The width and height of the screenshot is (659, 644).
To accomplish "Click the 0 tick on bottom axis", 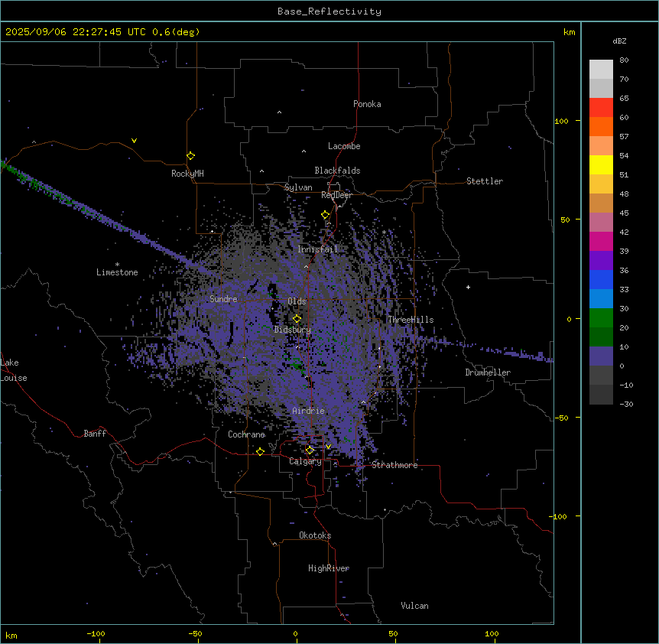I will 295,634.
